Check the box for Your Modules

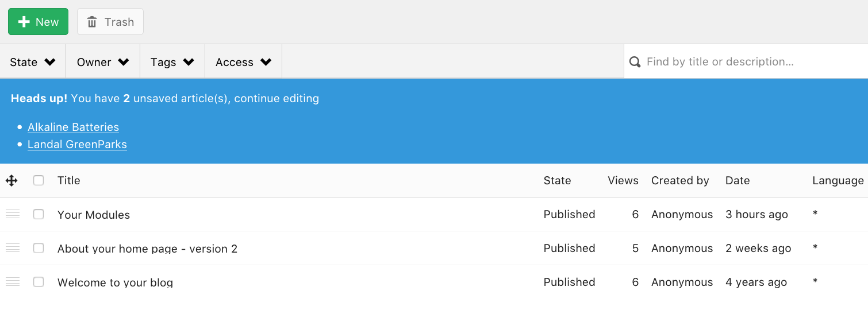(x=39, y=214)
